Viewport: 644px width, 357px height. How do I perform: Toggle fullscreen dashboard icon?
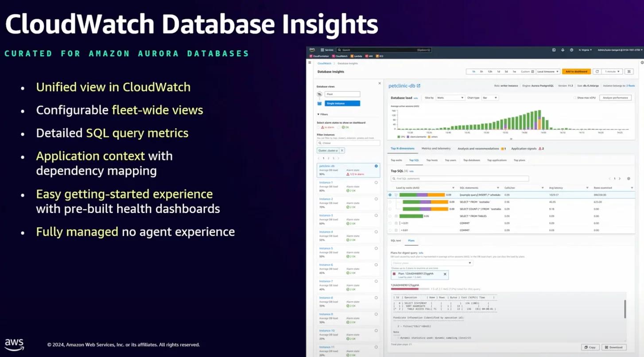click(x=629, y=71)
